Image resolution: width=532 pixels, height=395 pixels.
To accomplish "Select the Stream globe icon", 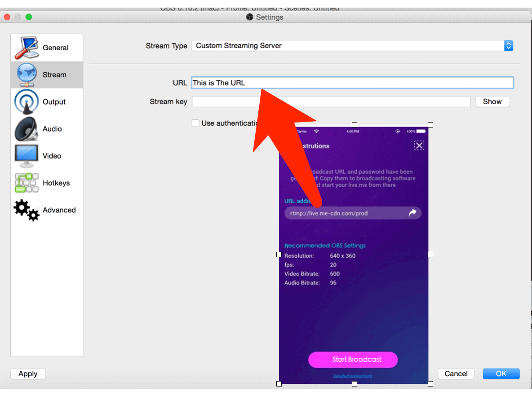I will point(27,75).
